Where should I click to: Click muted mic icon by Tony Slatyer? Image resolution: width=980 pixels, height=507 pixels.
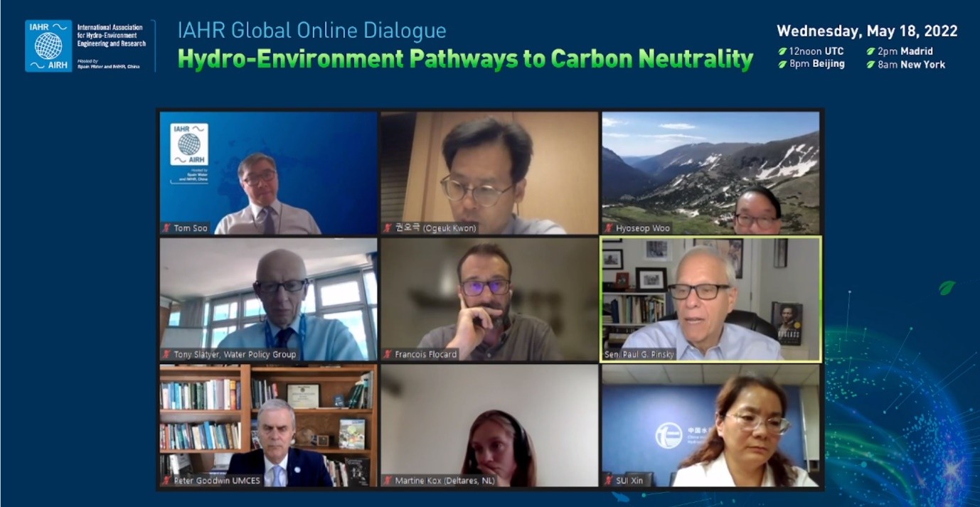point(166,354)
